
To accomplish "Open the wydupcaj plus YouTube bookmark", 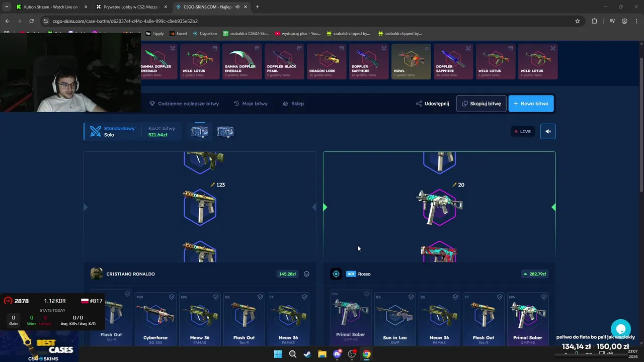I will [297, 34].
